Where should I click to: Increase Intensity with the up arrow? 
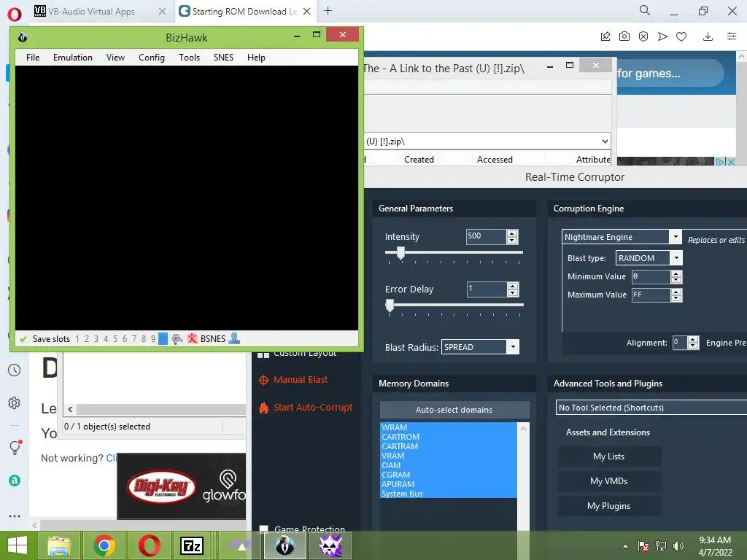[512, 233]
